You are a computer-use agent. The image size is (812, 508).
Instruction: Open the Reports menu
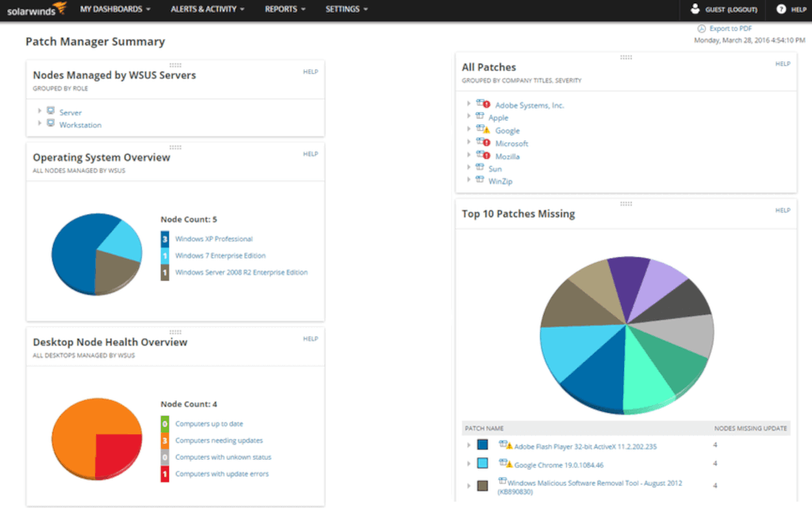[x=285, y=10]
